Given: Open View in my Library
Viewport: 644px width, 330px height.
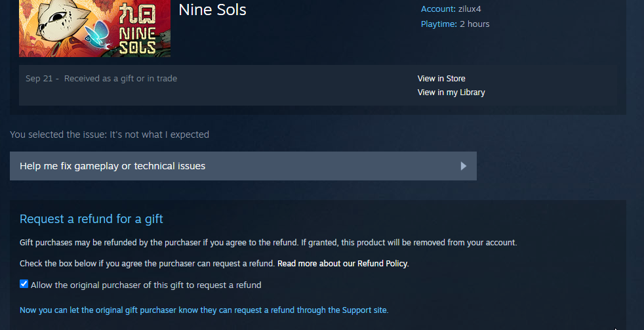Looking at the screenshot, I should [451, 93].
